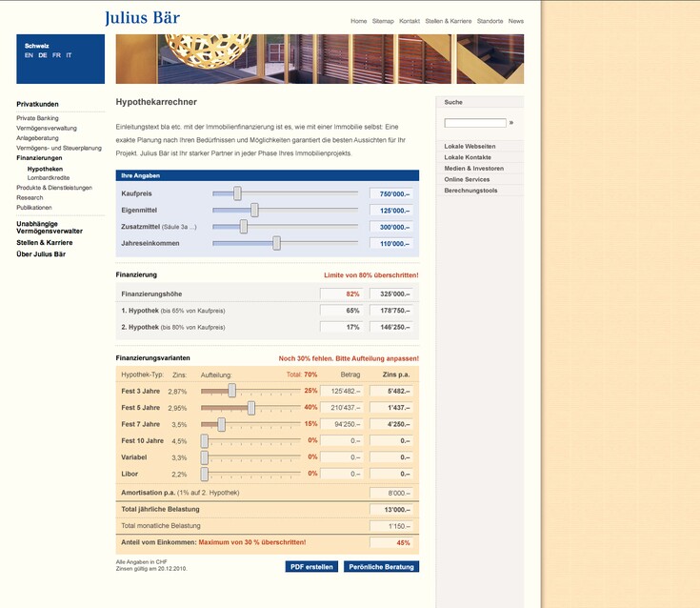Click the Fest 5 Jahre slider handle
Viewport: 700px width, 608px height.
251,408
